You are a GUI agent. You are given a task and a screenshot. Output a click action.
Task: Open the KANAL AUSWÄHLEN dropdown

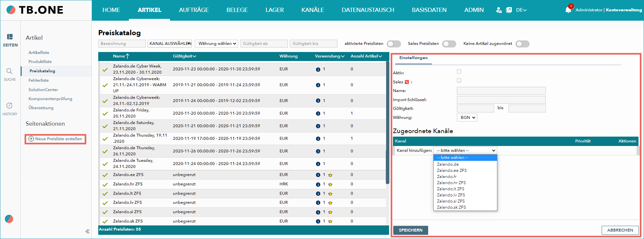pyautogui.click(x=170, y=44)
